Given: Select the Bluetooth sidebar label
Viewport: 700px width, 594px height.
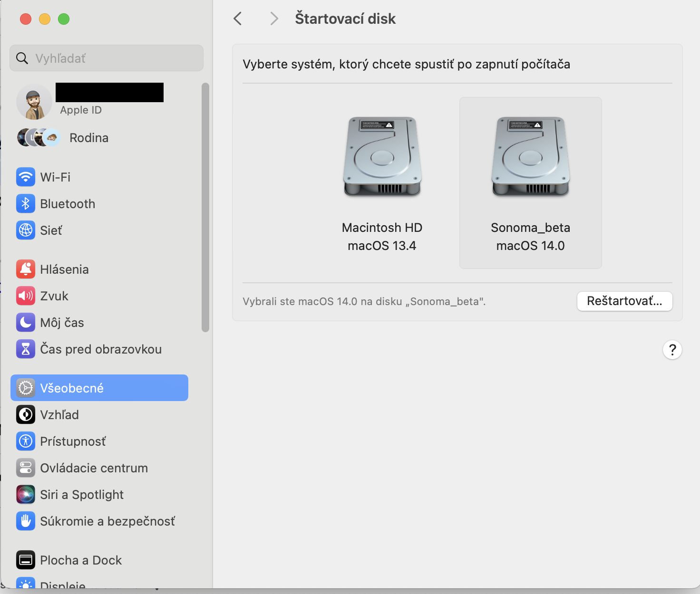Looking at the screenshot, I should [68, 204].
